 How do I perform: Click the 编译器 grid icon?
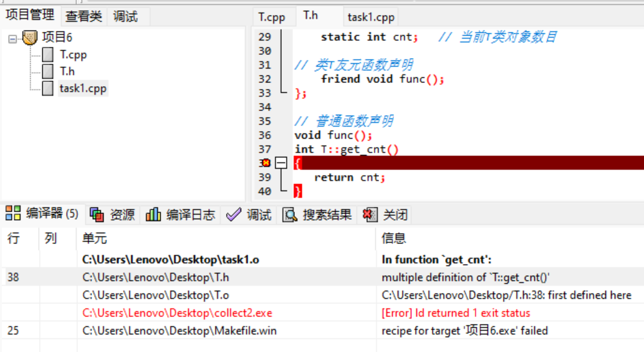(12, 213)
